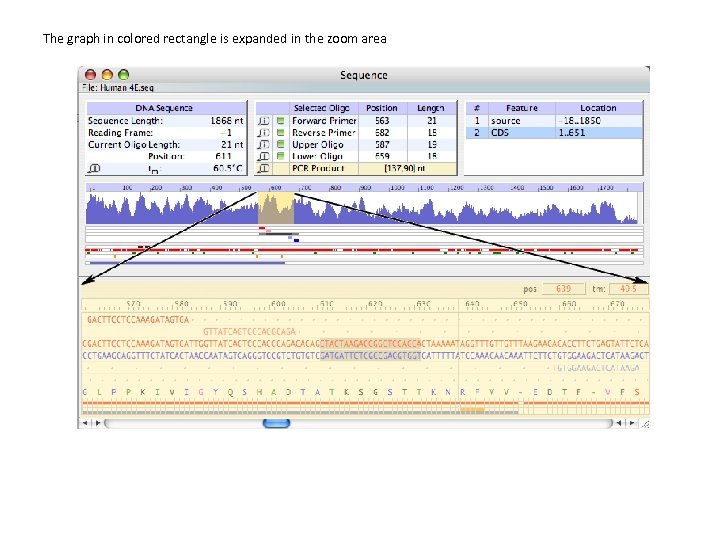Toggle the green indicator for Lower Oligo
The width and height of the screenshot is (720, 540).
coord(280,156)
